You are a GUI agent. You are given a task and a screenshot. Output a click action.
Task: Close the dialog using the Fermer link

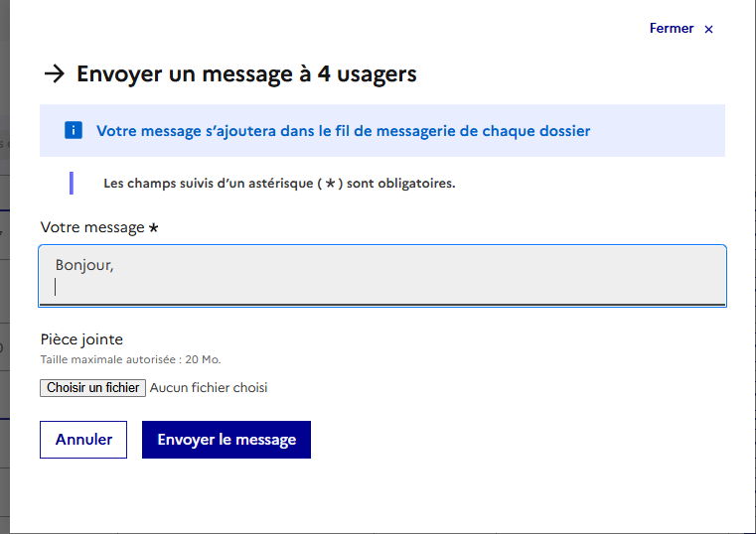pos(672,29)
